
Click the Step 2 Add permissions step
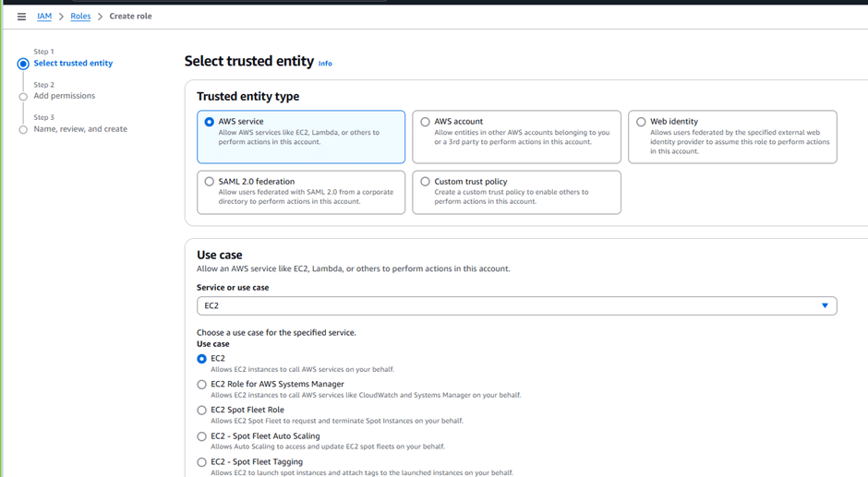(64, 96)
